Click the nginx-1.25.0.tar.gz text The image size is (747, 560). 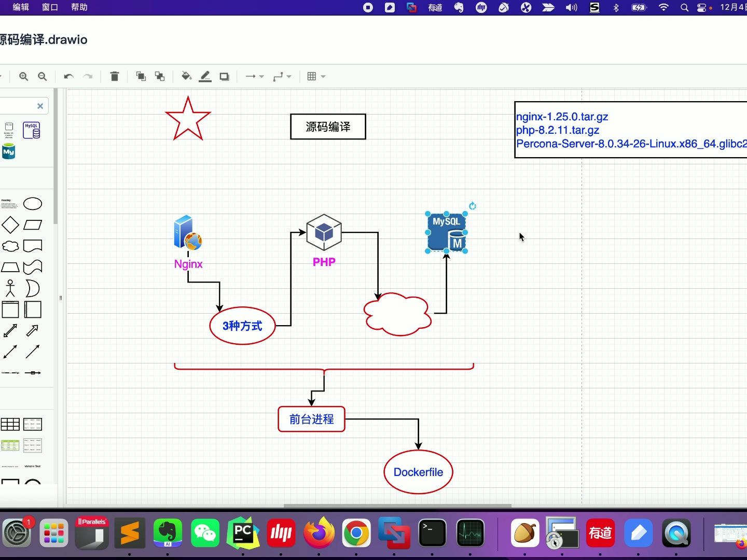(562, 117)
